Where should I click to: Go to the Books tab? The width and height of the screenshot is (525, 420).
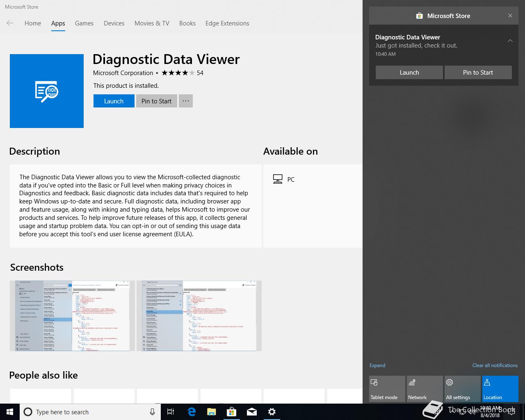tap(187, 23)
